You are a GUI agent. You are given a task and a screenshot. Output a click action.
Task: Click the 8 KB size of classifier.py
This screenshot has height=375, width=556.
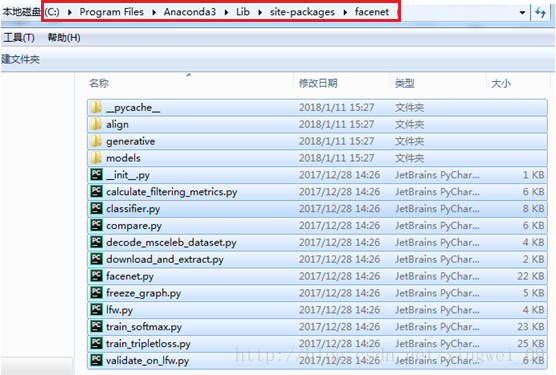pyautogui.click(x=533, y=208)
